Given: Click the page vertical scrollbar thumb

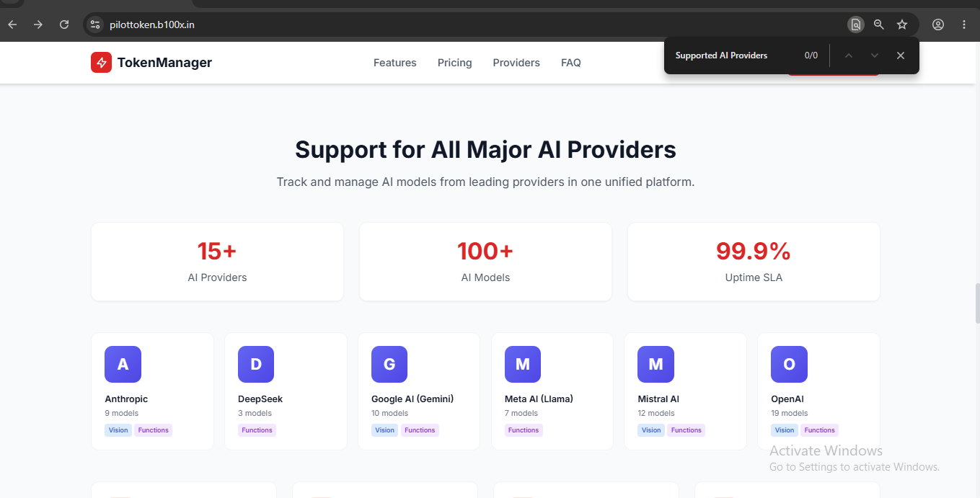Looking at the screenshot, I should pyautogui.click(x=977, y=302).
